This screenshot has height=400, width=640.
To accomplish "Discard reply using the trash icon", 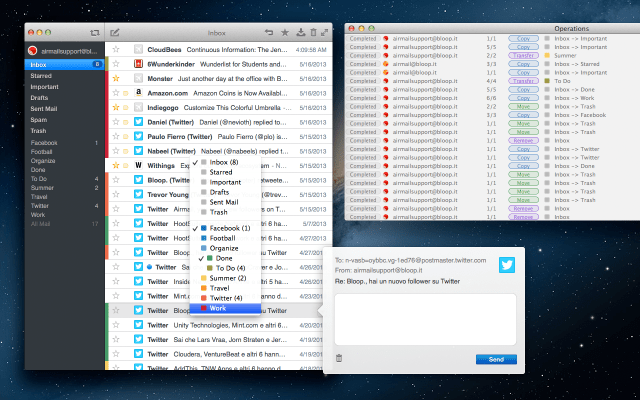I will [339, 358].
